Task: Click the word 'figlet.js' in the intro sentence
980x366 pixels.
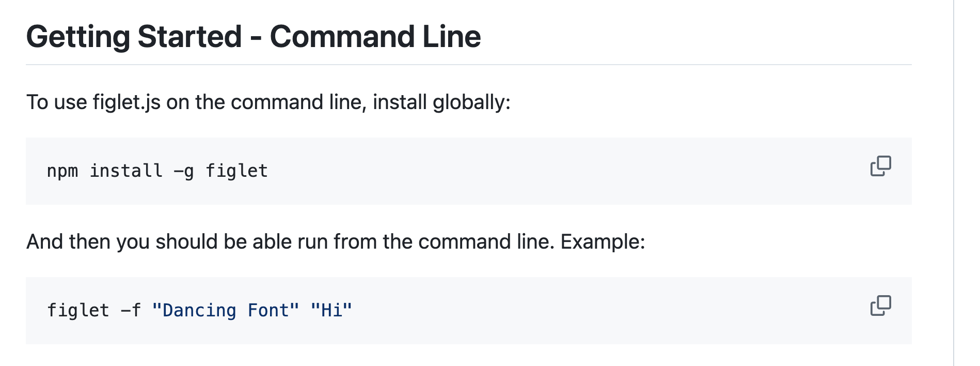Action: click(x=127, y=102)
